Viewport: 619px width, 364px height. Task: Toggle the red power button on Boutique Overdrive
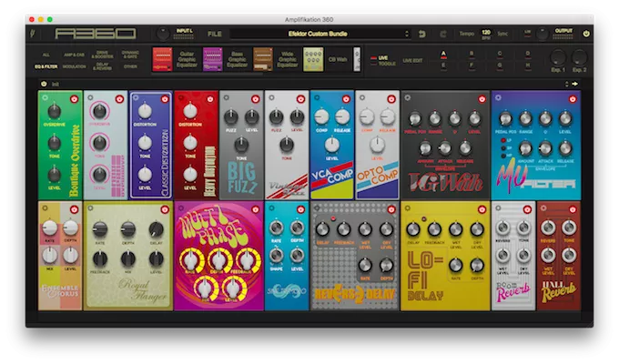click(x=74, y=99)
